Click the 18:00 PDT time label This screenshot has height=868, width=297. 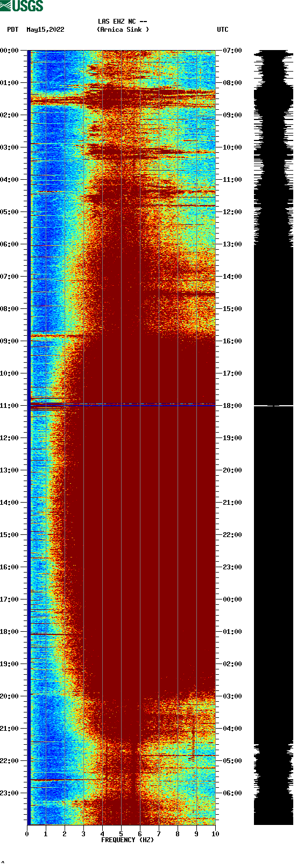10,632
